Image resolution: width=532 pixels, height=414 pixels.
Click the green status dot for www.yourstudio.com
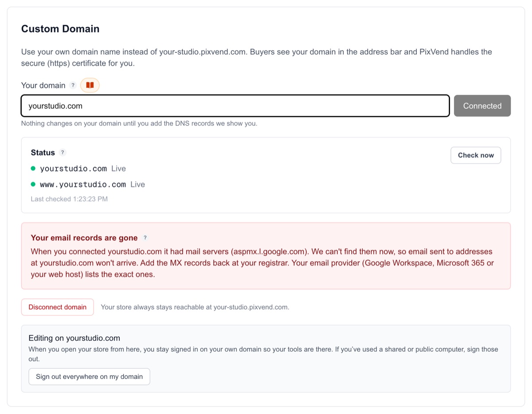[33, 185]
